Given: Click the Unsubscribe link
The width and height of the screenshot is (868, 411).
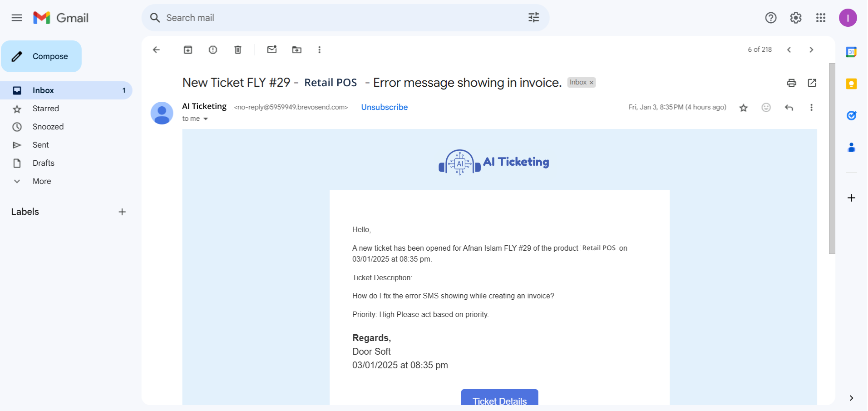Looking at the screenshot, I should (385, 107).
